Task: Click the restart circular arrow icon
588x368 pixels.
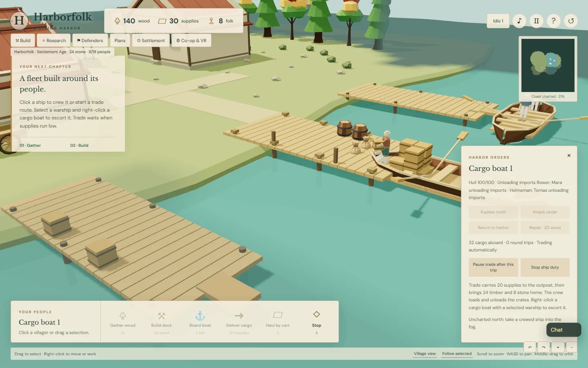Action: pyautogui.click(x=571, y=21)
